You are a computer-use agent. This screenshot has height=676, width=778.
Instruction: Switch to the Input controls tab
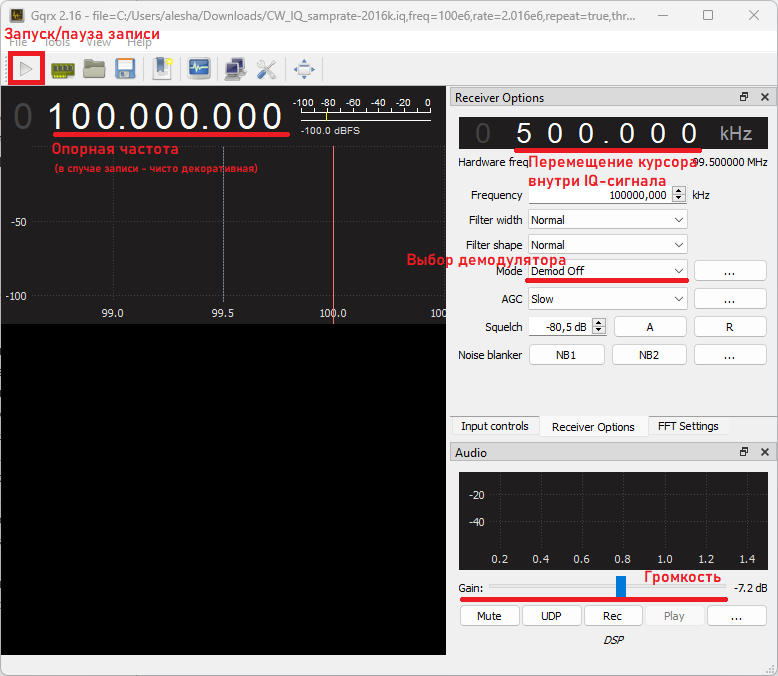[495, 426]
